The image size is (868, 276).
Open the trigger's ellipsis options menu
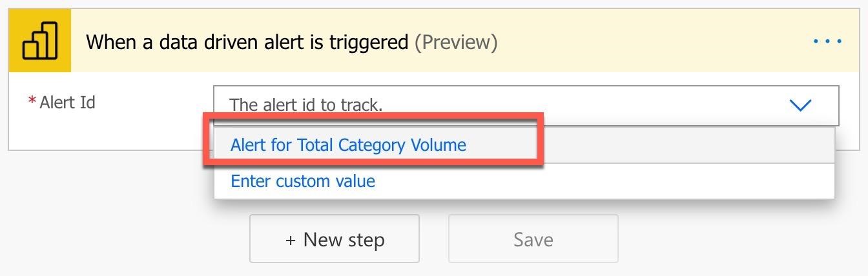[x=827, y=42]
